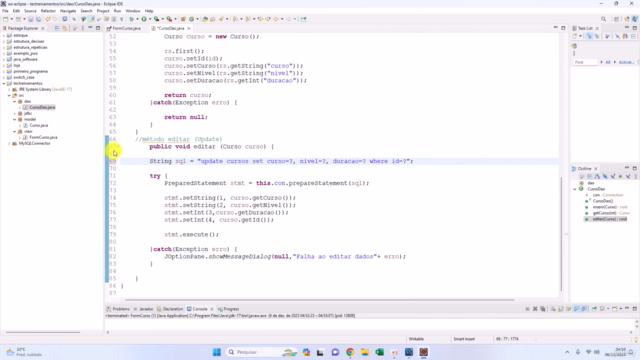Click the Open Type icon in toolbar

pos(204,19)
